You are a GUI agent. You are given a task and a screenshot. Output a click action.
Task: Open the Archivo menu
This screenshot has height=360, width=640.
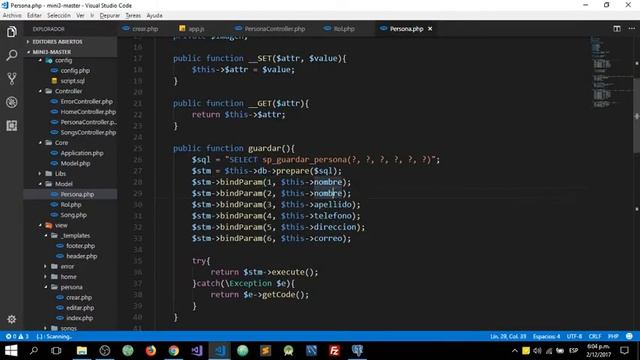(x=12, y=16)
